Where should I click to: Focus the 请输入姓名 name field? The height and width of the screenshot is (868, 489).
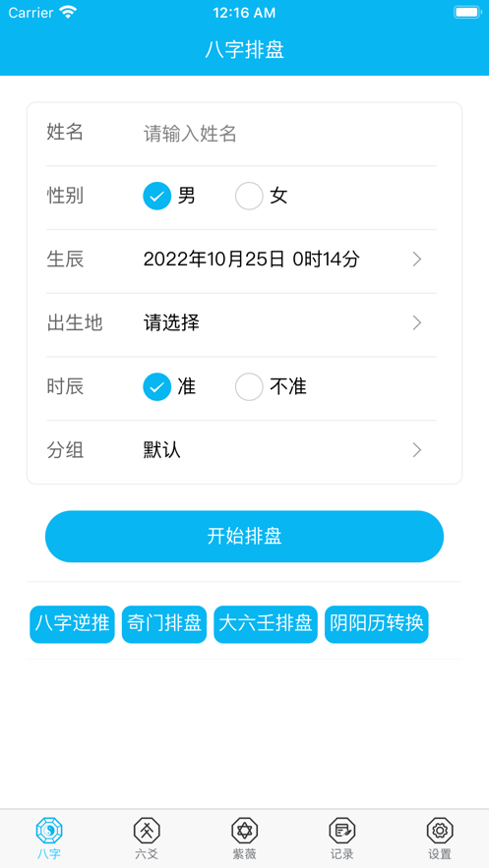click(x=288, y=134)
